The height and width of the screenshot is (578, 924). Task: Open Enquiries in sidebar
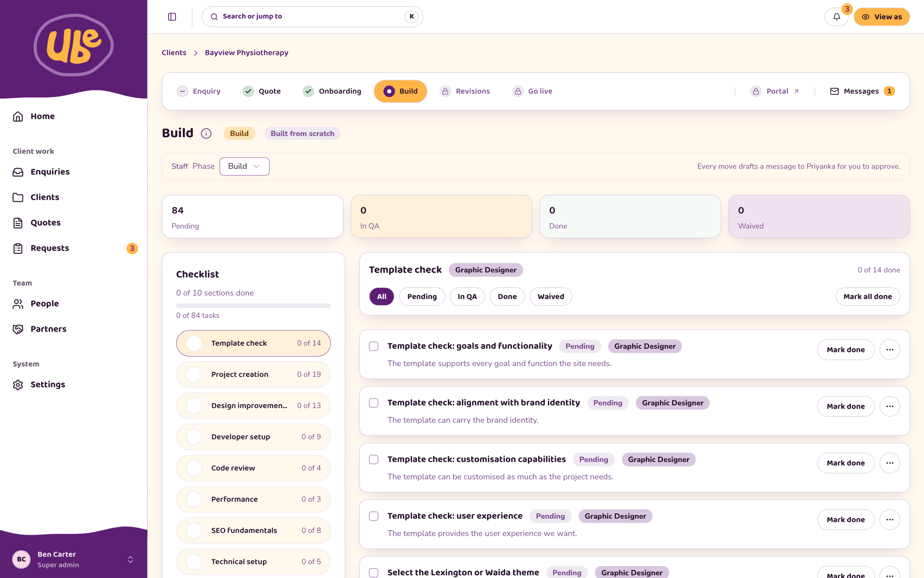(74, 172)
